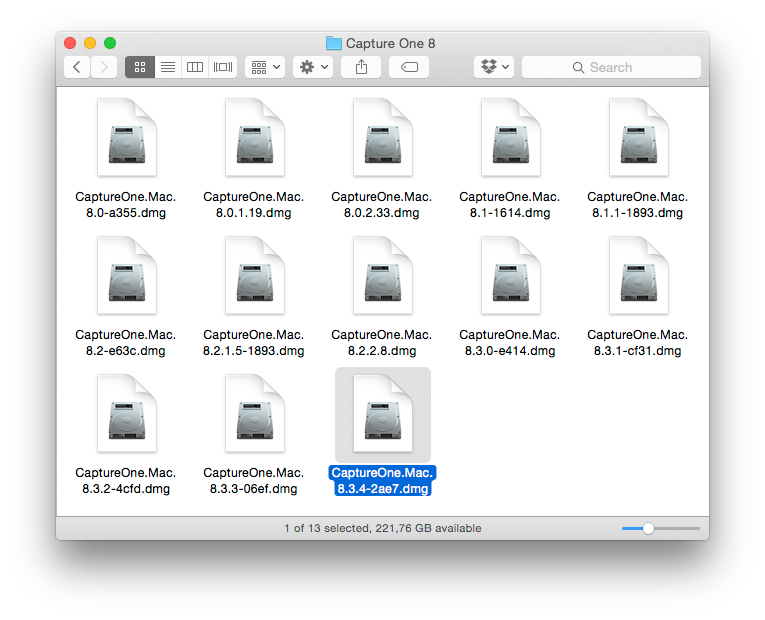This screenshot has width=765, height=620.
Task: Click file name CaptureOne.Mac.8.2.1.5-1893.dmg
Action: 254,343
